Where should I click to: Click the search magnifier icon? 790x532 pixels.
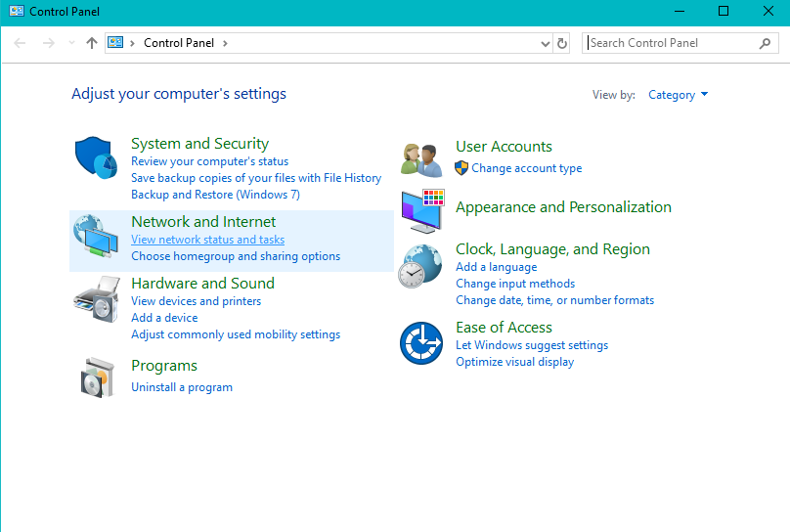[765, 43]
